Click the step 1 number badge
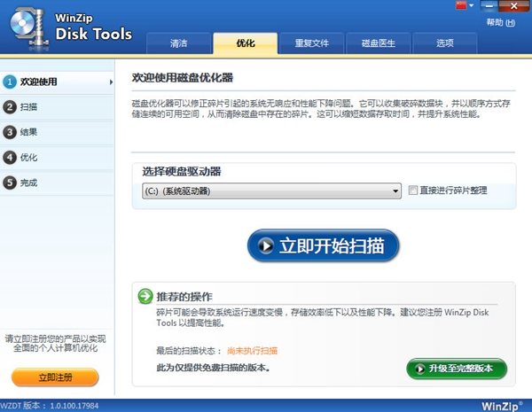This screenshot has height=412, width=532. [10, 82]
